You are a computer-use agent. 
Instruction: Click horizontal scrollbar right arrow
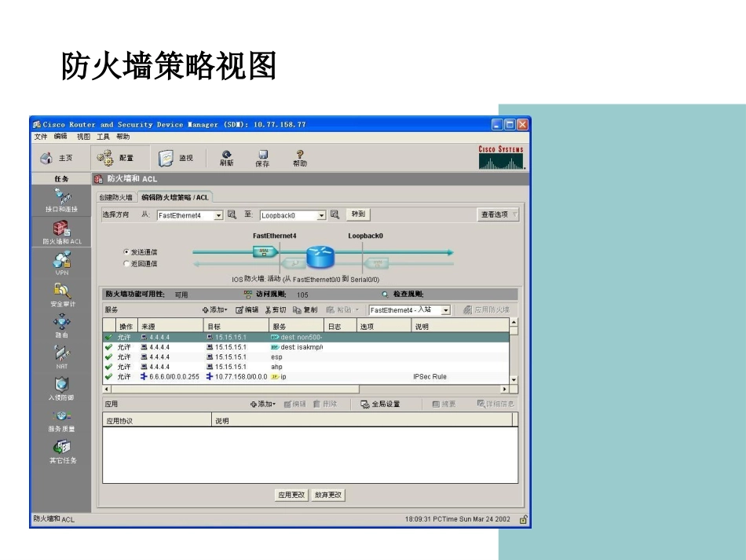pos(505,390)
